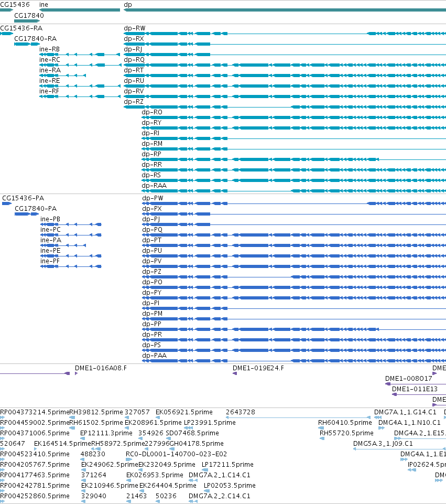
Task: Select transcript dp-RP
Action: [x=151, y=154]
